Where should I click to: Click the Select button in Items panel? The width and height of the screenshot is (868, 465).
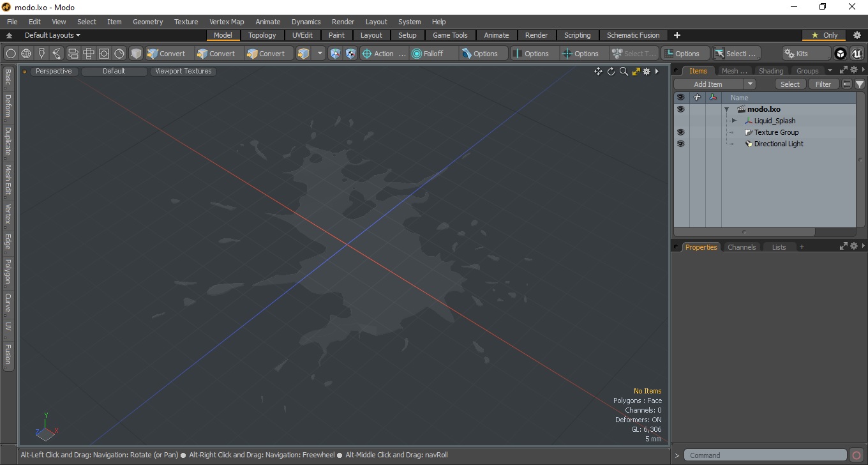(x=790, y=84)
